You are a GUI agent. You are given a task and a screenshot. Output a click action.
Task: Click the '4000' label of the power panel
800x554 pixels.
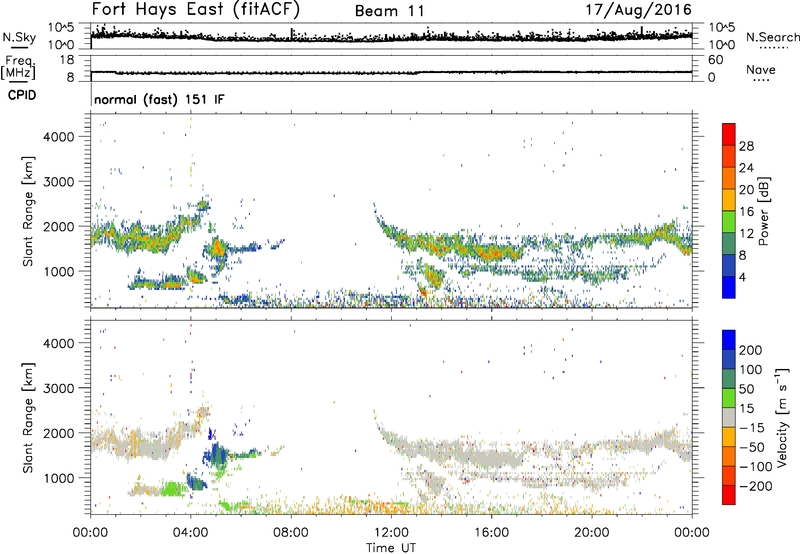click(58, 137)
